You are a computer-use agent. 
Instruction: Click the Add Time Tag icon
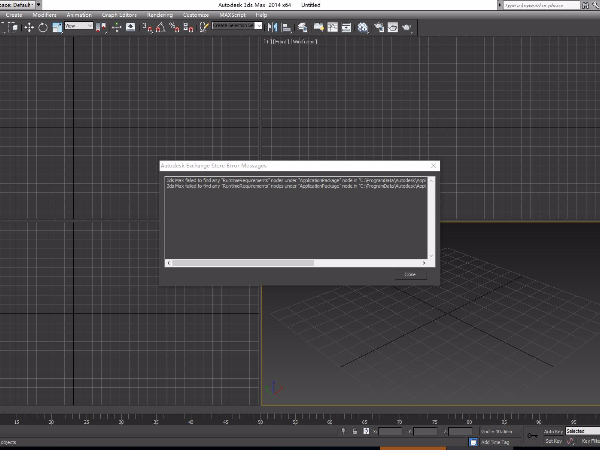coord(473,441)
